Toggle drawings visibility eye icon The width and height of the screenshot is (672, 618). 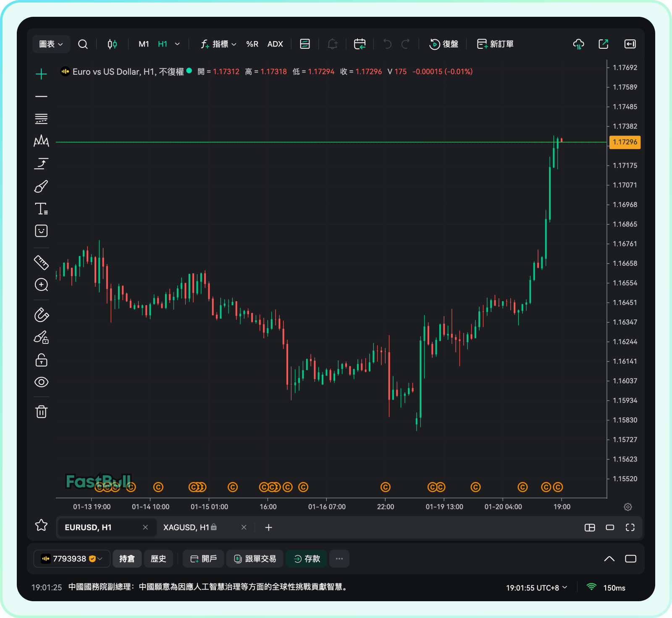[41, 382]
